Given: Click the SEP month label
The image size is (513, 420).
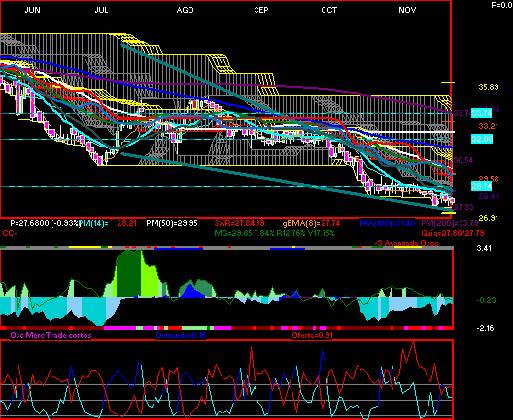Looking at the screenshot, I should [x=261, y=10].
